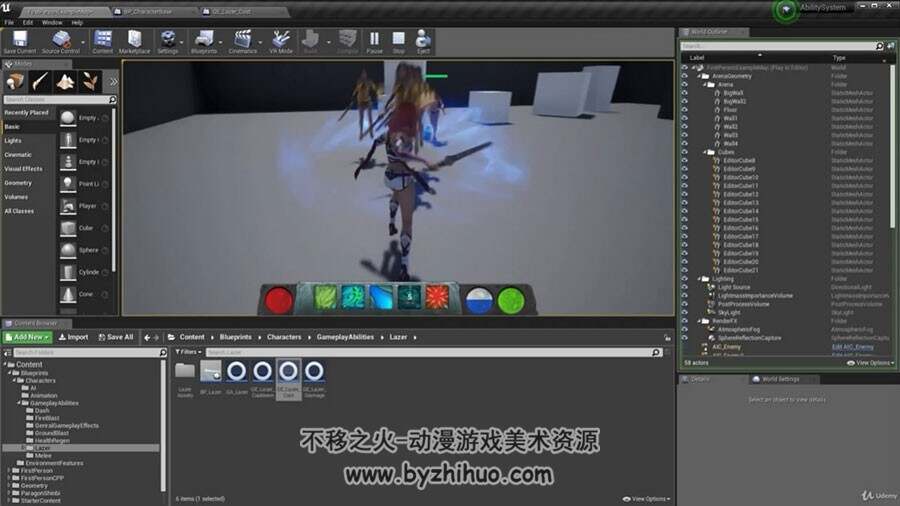Collapse the RenderFX folder in outliner
The height and width of the screenshot is (506, 900).
pyautogui.click(x=700, y=321)
